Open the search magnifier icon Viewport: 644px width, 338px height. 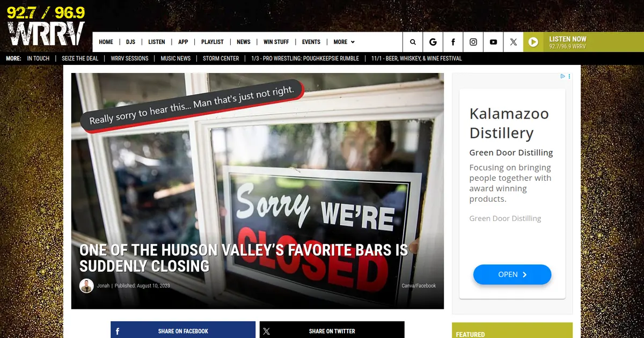(x=413, y=42)
